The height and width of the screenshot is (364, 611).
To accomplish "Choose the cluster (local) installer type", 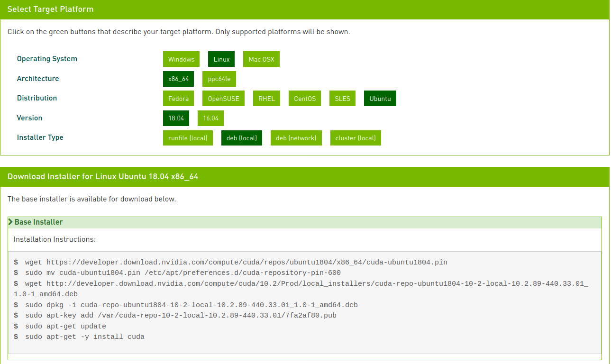I will (x=356, y=138).
